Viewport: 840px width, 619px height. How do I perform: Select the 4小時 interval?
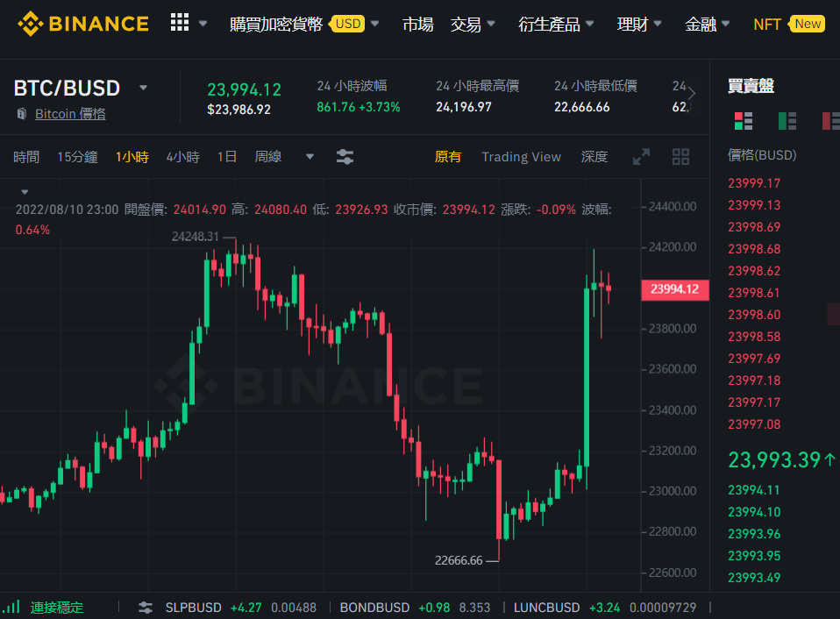click(x=182, y=157)
